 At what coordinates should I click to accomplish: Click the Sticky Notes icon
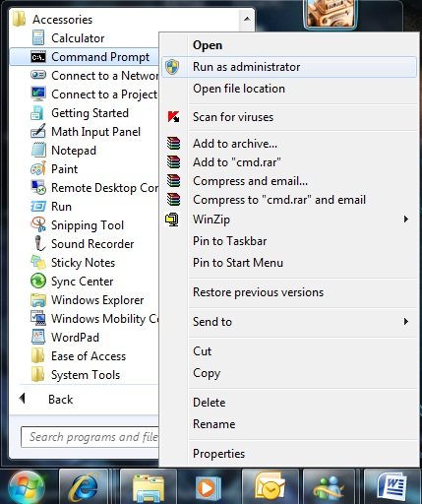[x=38, y=262]
